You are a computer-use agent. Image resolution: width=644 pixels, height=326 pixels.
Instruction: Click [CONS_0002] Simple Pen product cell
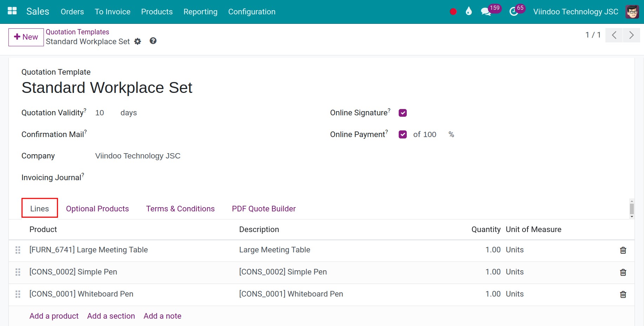[x=73, y=272]
